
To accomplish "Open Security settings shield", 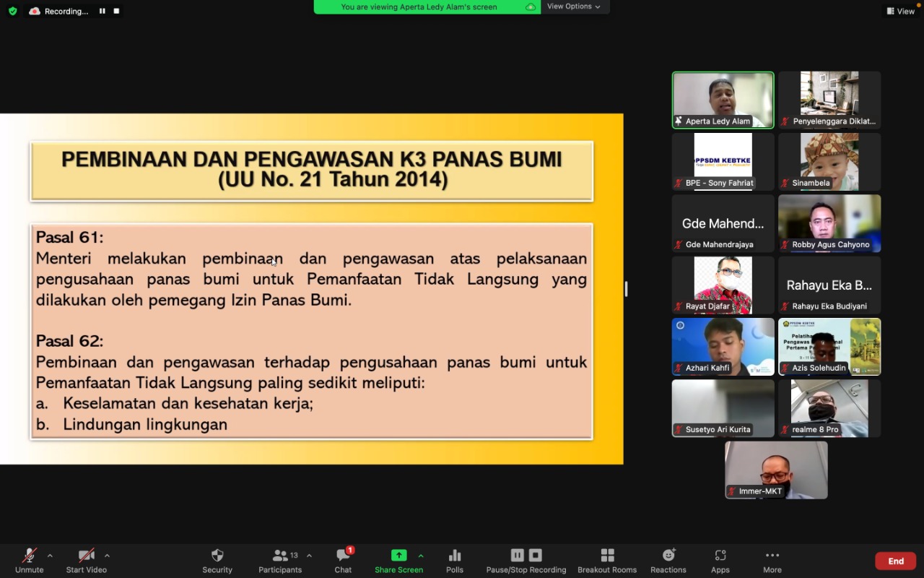I will (217, 560).
